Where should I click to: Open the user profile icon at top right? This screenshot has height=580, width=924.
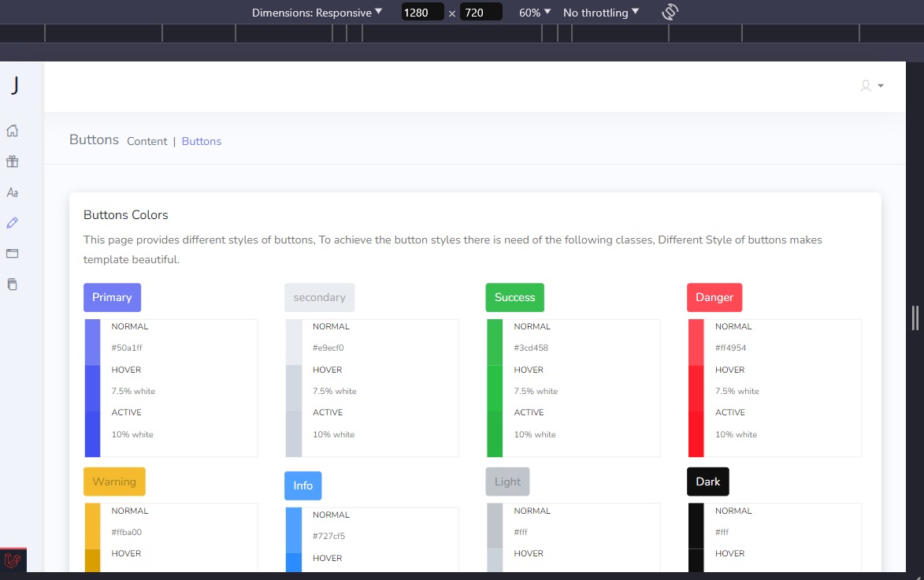tap(865, 86)
